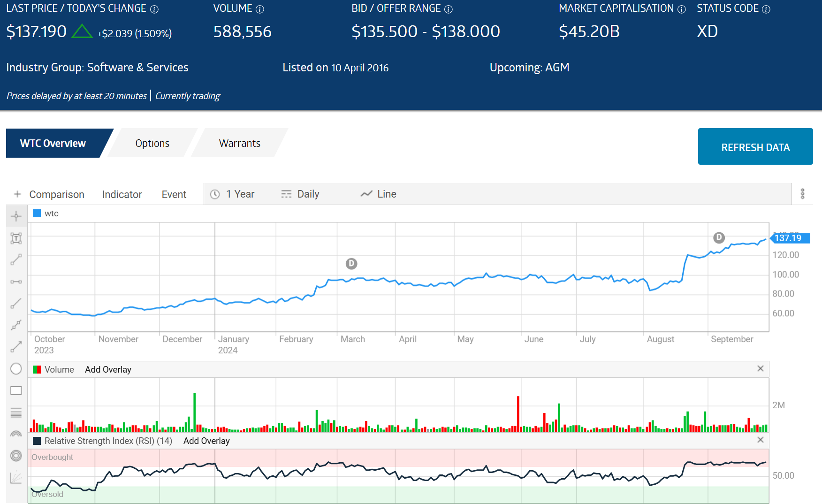This screenshot has width=822, height=504.
Task: Select the parallel lines Fibonacci retracement tool
Action: [x=16, y=412]
